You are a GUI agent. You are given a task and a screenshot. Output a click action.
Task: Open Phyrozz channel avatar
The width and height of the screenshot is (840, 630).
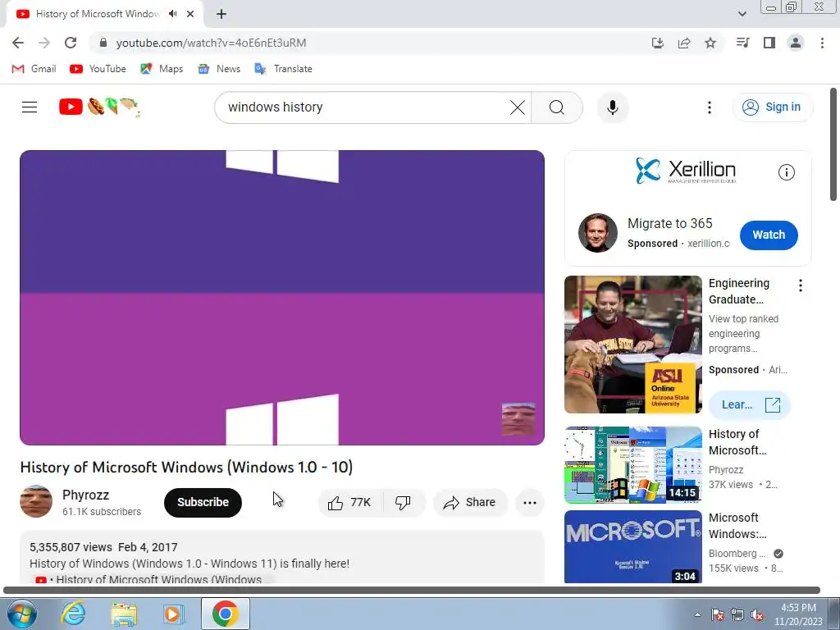pos(36,501)
